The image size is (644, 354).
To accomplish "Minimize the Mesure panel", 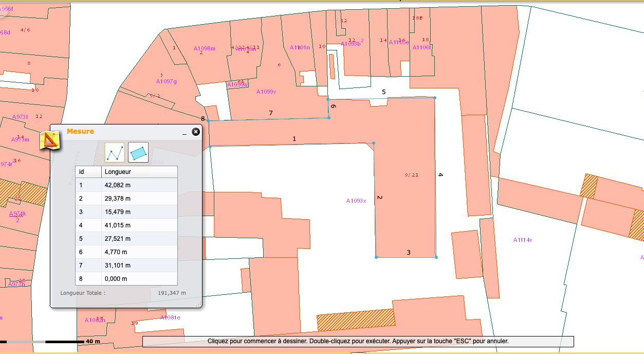I will pos(185,133).
